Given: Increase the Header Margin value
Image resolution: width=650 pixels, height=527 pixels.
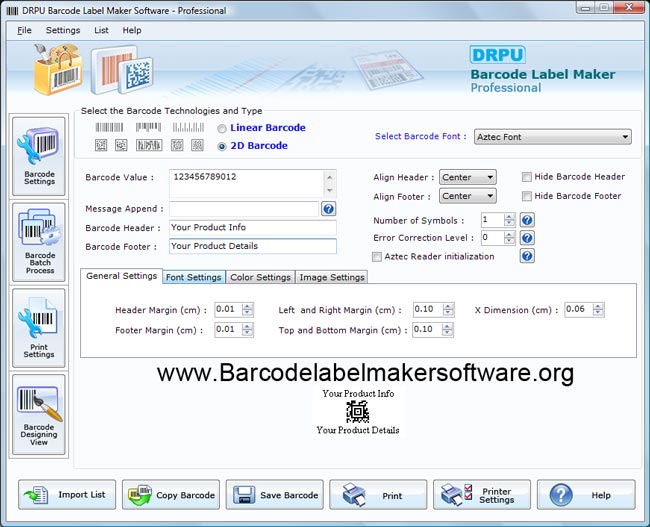Looking at the screenshot, I should click(247, 306).
